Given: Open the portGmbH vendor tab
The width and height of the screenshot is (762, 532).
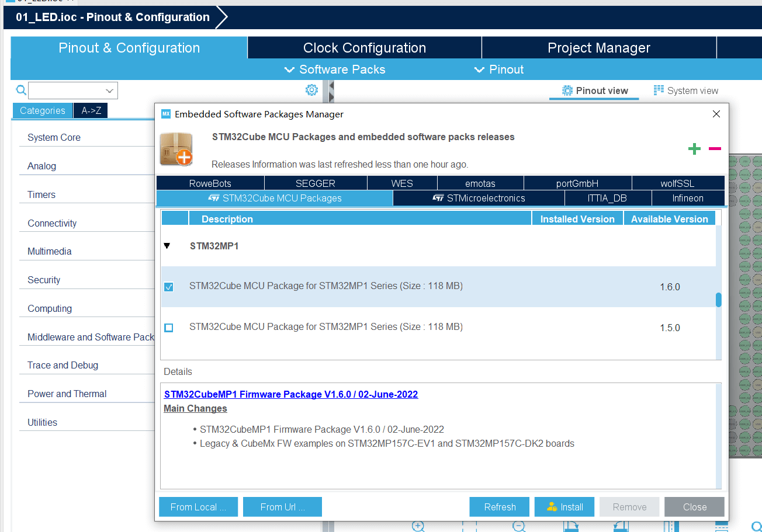Looking at the screenshot, I should click(x=577, y=183).
